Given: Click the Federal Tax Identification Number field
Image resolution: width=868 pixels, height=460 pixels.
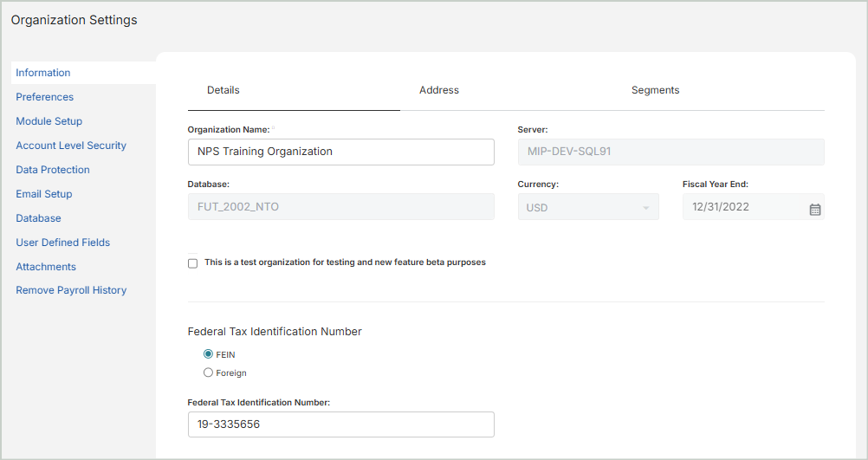Looking at the screenshot, I should point(340,424).
